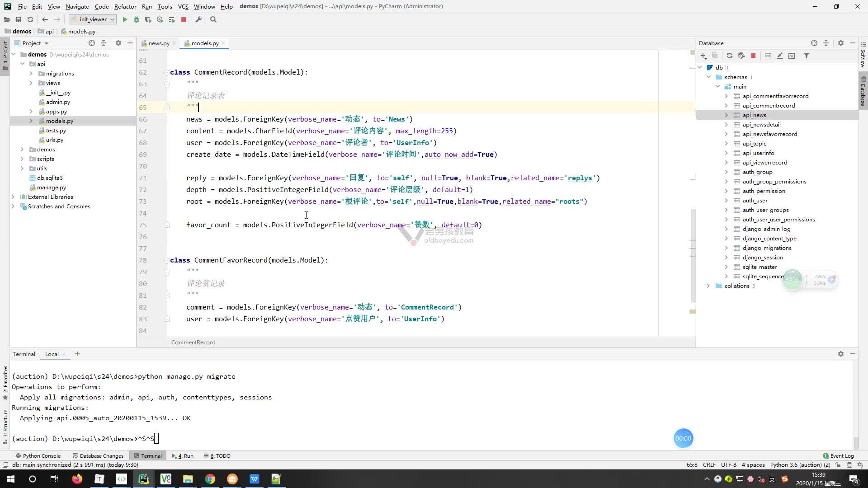The width and height of the screenshot is (868, 488).
Task: Filter database objects with funnel icon
Action: click(807, 56)
